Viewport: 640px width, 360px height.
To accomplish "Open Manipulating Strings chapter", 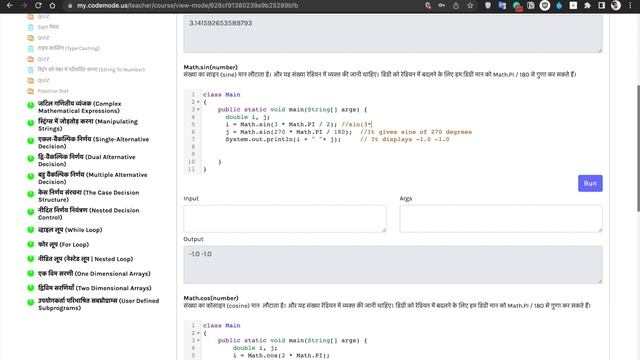I will [88, 125].
